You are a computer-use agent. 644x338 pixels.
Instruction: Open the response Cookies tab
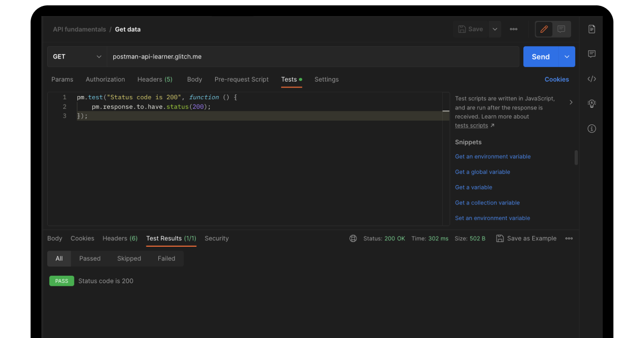[x=82, y=238]
